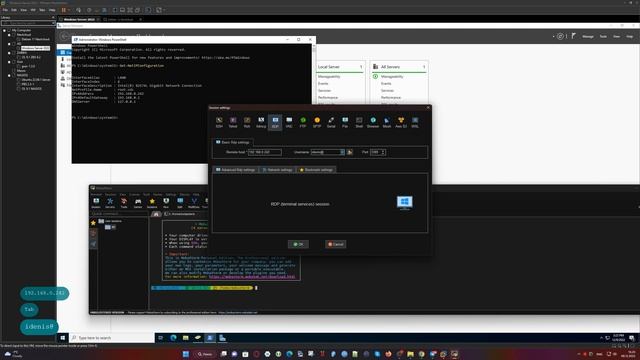
Task: Open the View menu in VMware Workstation
Action: point(24,10)
